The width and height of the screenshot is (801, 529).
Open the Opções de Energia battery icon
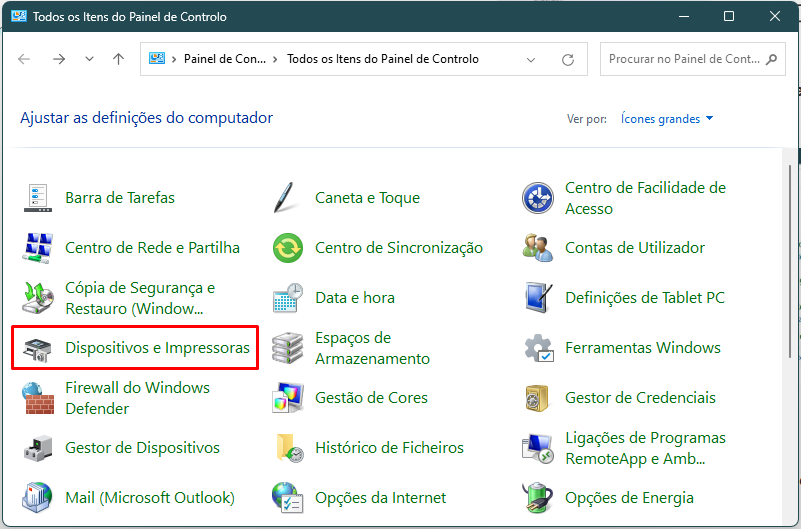(537, 498)
